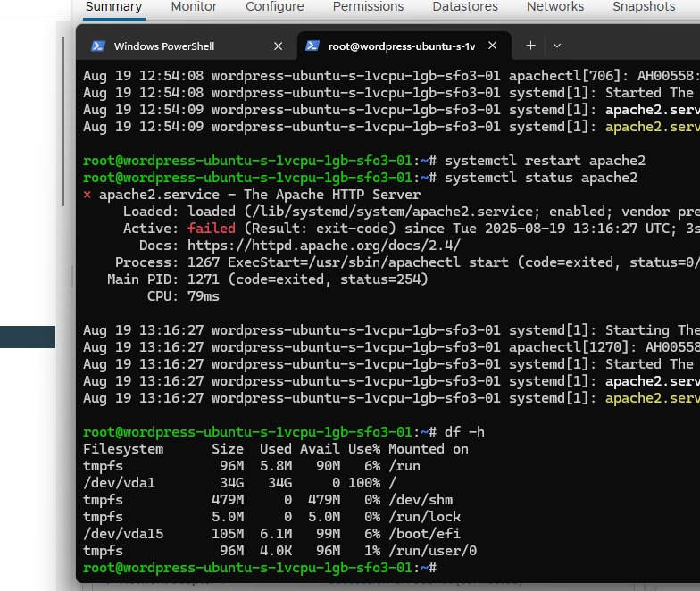Click the final empty shell prompt line

(x=259, y=568)
